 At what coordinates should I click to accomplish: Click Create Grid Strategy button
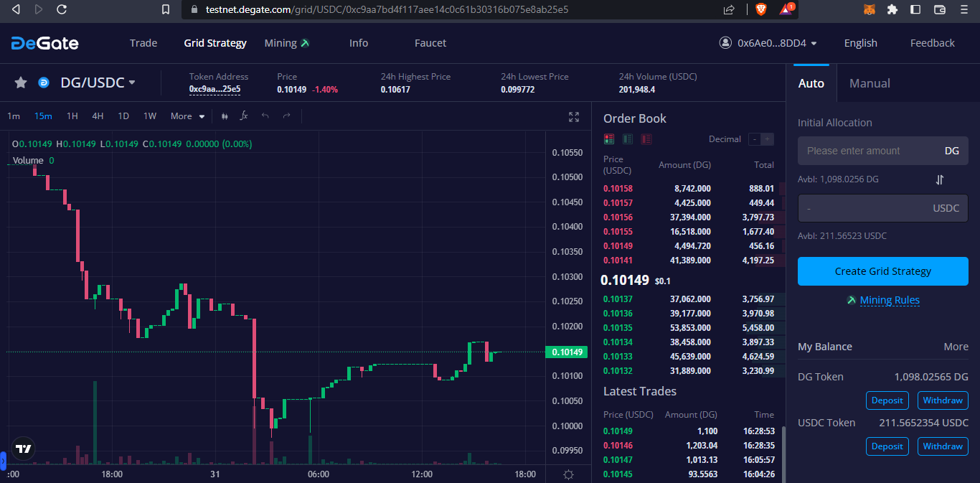click(x=883, y=271)
